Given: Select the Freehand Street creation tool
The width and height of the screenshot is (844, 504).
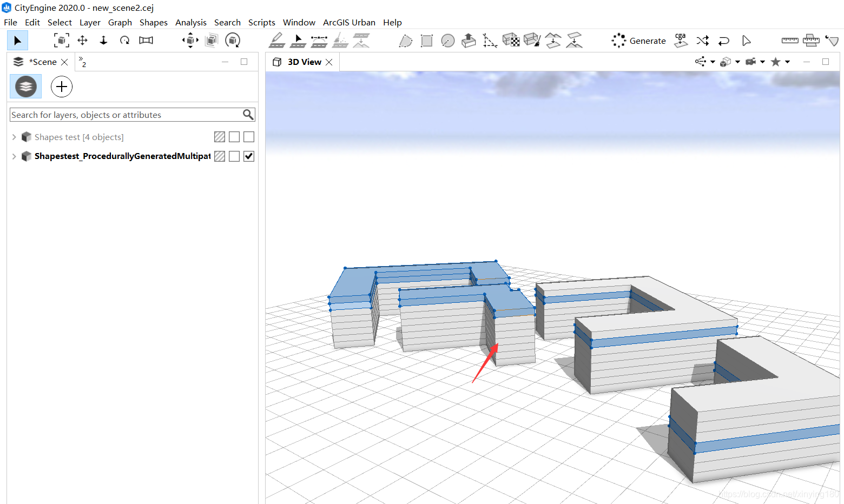Looking at the screenshot, I should [x=276, y=41].
